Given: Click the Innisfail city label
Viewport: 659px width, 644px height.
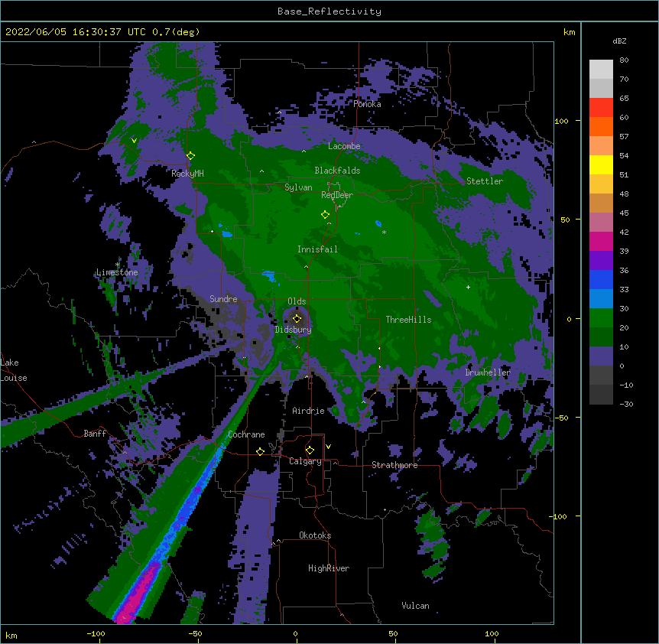Looking at the screenshot, I should coord(317,249).
